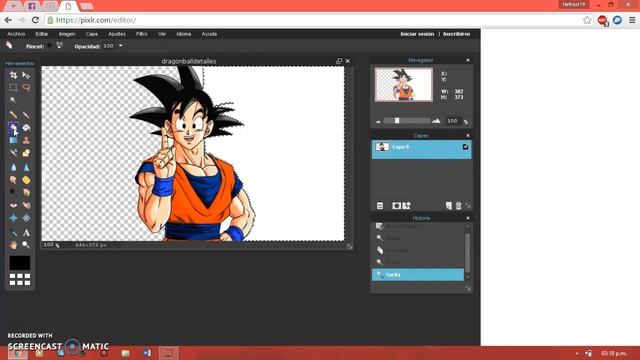Open layer styles in Capas panel

click(407, 206)
